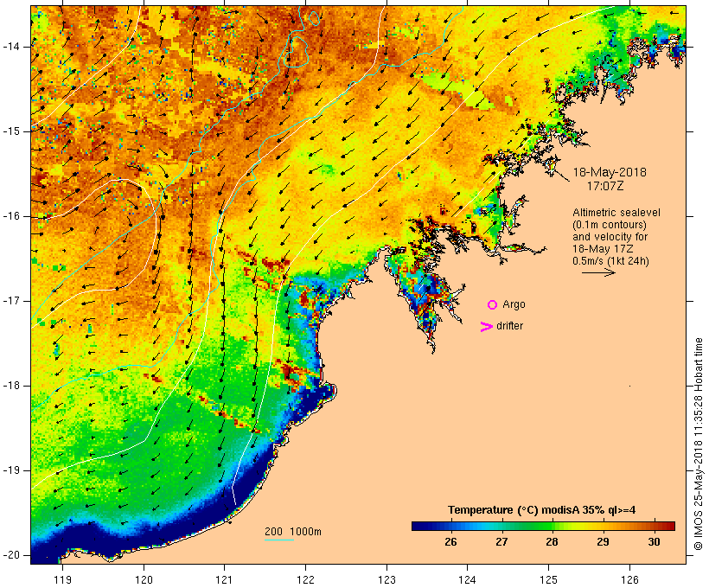This screenshot has height=588, width=709.
Task: Click the 'Altimetric sealevel' caption line
Action: (616, 213)
